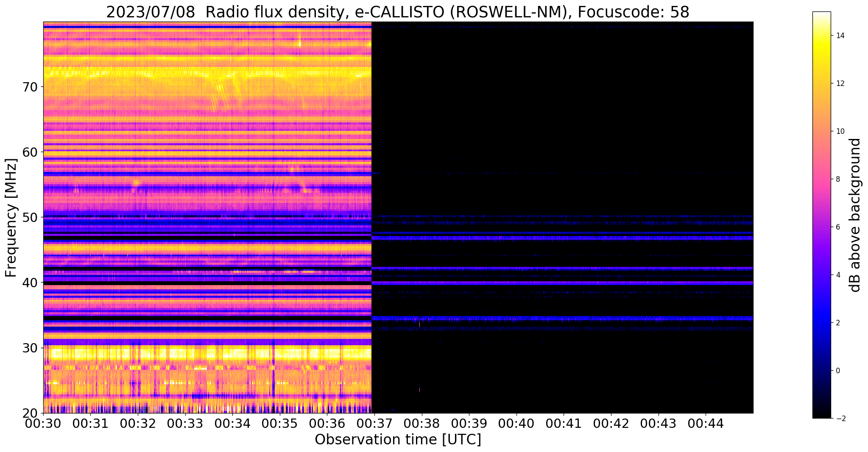This screenshot has width=868, height=452.
Task: Click the colorbar tick value 8
Action: point(837,179)
